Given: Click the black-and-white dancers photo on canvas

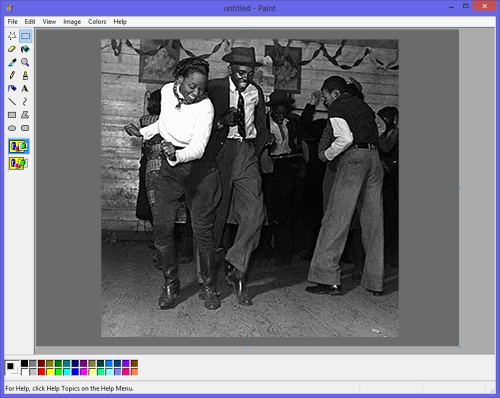Looking at the screenshot, I should tap(250, 188).
